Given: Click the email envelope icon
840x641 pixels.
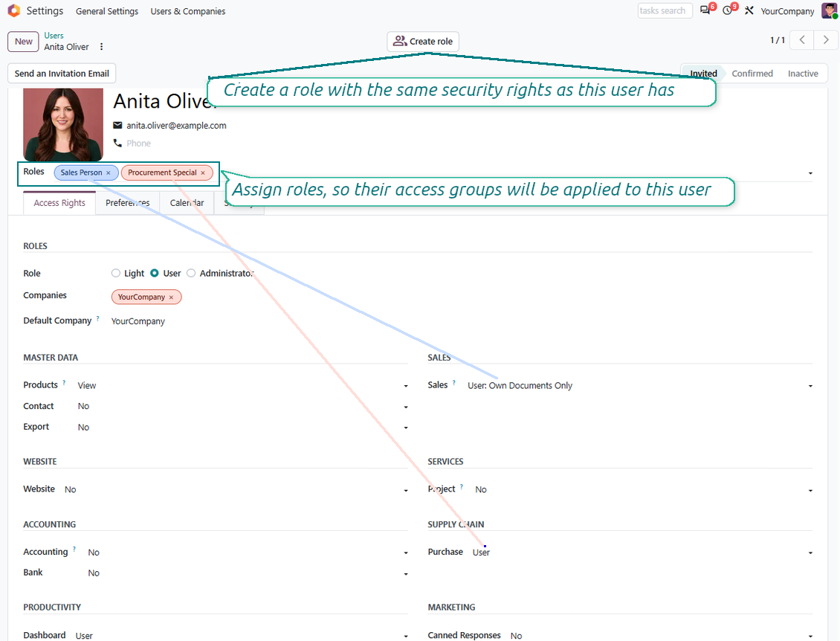Looking at the screenshot, I should [x=117, y=126].
